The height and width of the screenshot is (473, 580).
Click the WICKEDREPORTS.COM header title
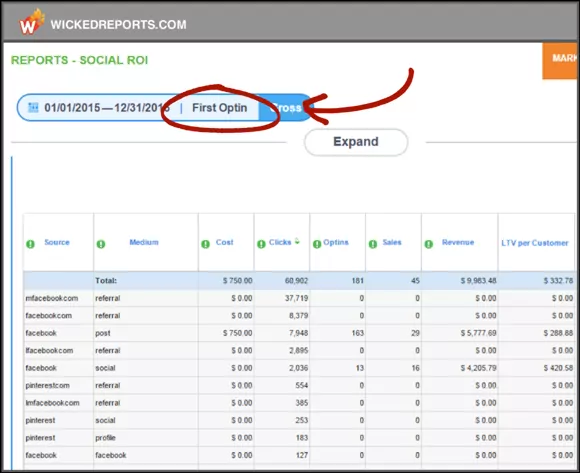pos(118,25)
